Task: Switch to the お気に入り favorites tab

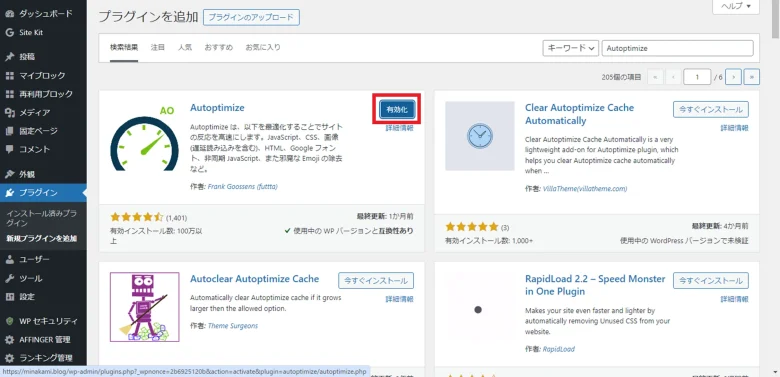Action: pos(263,48)
